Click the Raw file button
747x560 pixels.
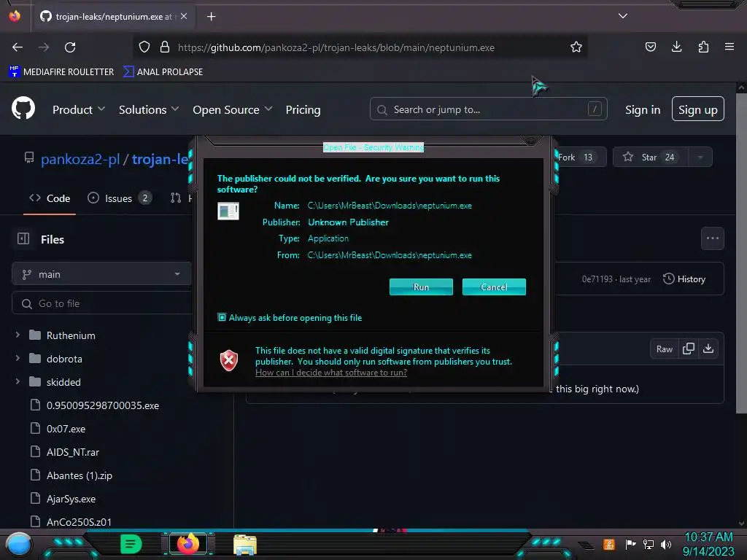click(664, 349)
